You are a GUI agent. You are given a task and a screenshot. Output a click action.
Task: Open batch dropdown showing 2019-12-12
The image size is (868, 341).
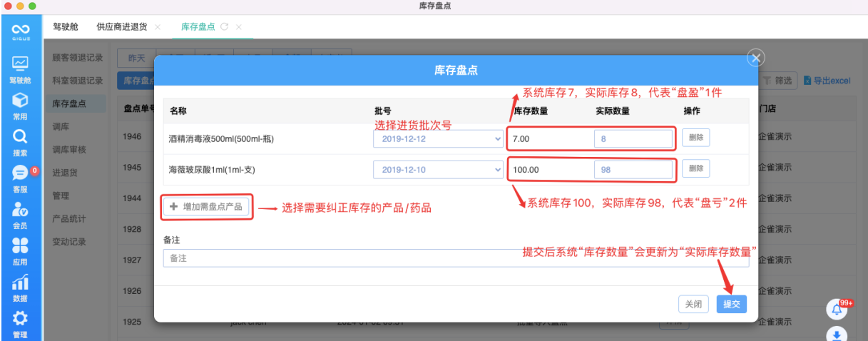438,139
